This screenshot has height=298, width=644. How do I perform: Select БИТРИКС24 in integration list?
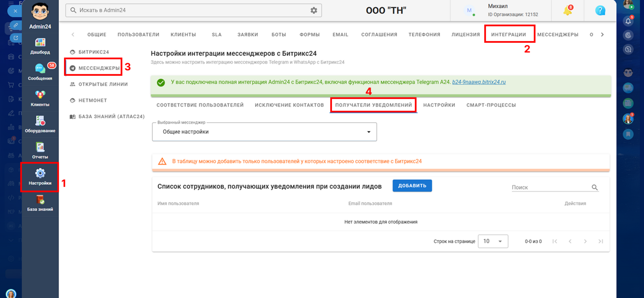pos(90,52)
